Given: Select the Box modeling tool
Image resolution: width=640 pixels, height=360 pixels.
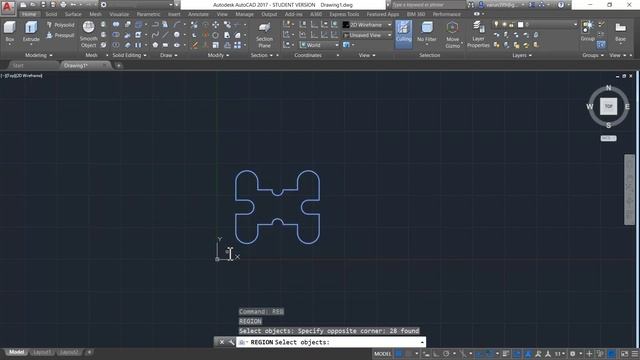Looking at the screenshot, I should tap(9, 32).
